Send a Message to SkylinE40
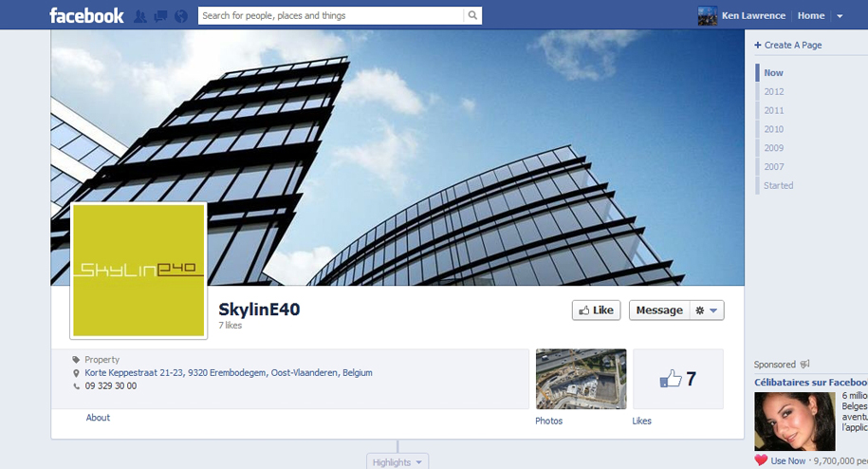 659,310
